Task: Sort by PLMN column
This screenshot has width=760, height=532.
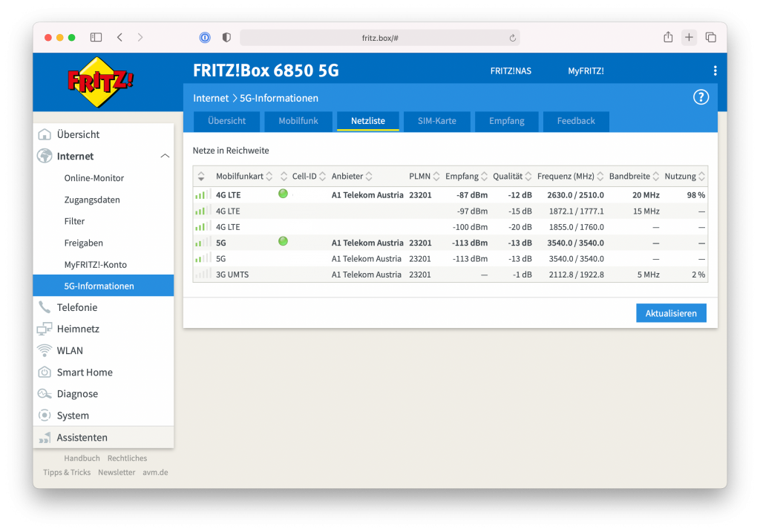Action: tap(424, 177)
